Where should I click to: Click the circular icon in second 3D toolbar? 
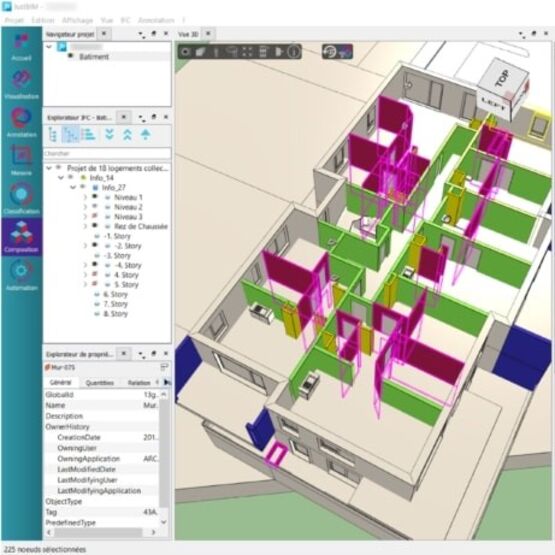[330, 52]
